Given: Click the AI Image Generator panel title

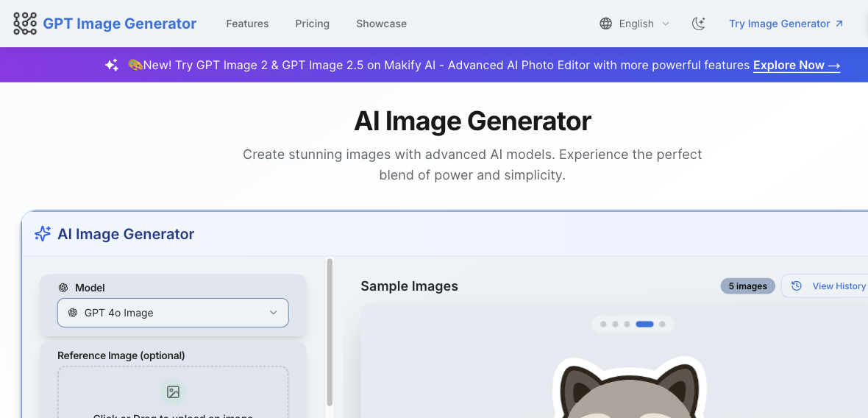Looking at the screenshot, I should click(x=126, y=234).
